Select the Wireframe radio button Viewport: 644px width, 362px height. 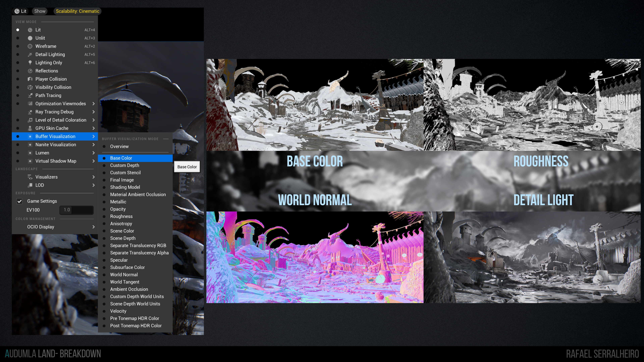[x=18, y=46]
